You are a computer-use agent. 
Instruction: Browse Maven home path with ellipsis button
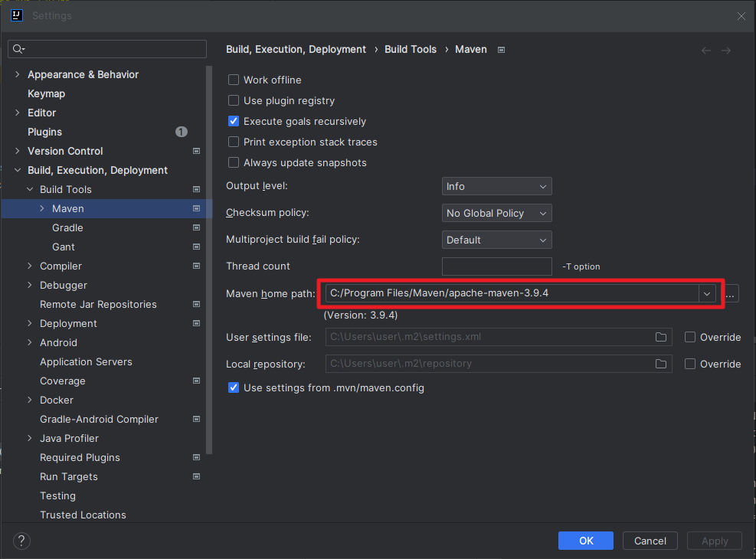tap(731, 293)
